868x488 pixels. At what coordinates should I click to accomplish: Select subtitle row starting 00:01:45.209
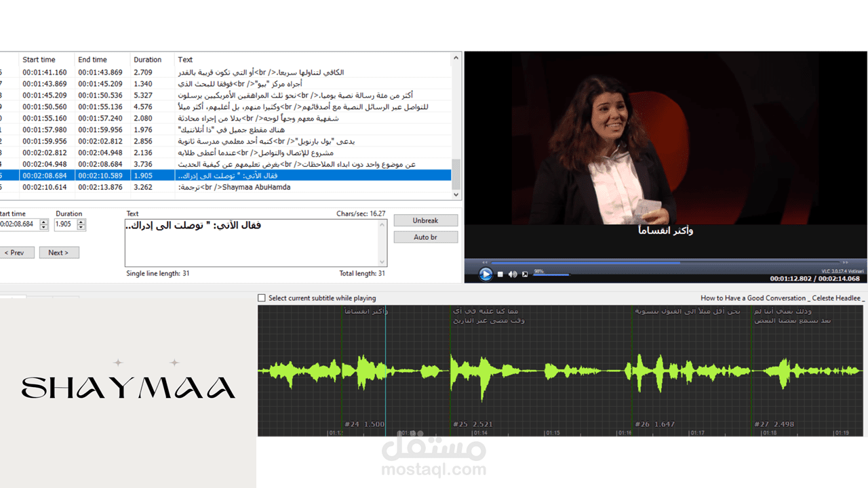226,96
